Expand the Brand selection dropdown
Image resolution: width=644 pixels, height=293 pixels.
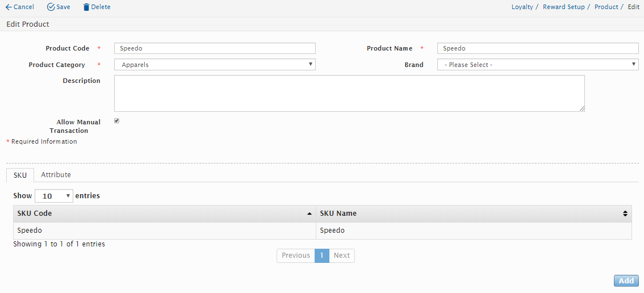[537, 65]
